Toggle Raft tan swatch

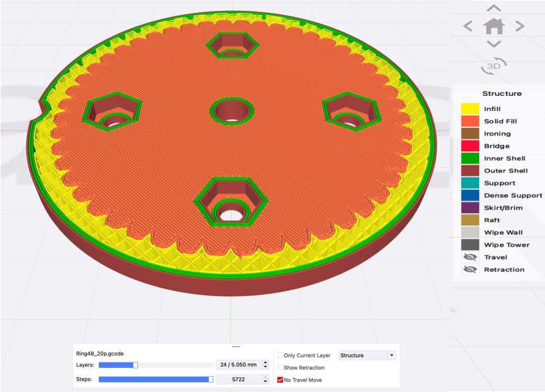470,220
